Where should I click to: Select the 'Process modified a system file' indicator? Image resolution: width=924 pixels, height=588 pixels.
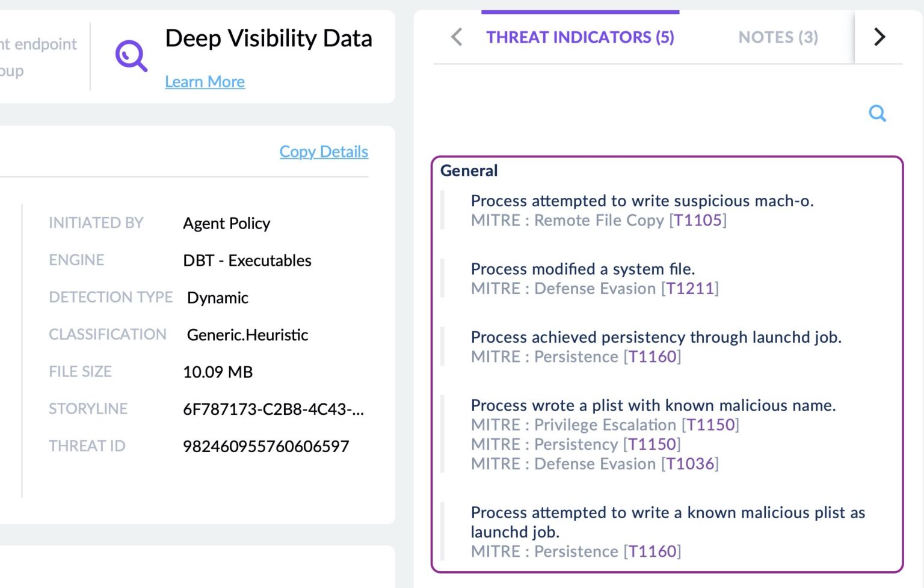tap(583, 269)
